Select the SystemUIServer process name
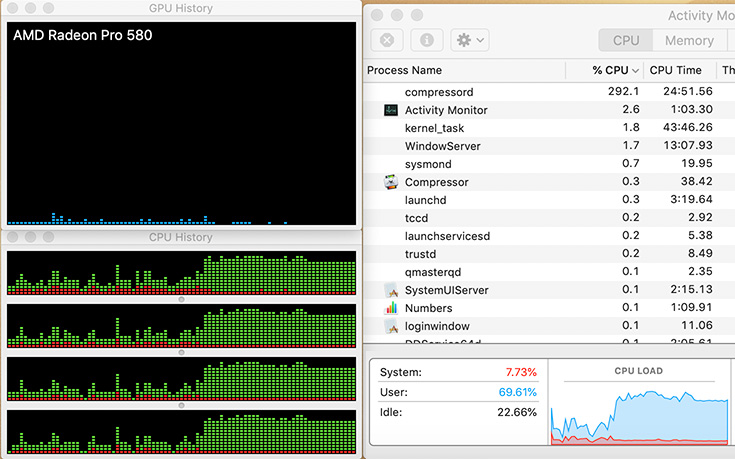Image resolution: width=735 pixels, height=459 pixels. pos(446,290)
